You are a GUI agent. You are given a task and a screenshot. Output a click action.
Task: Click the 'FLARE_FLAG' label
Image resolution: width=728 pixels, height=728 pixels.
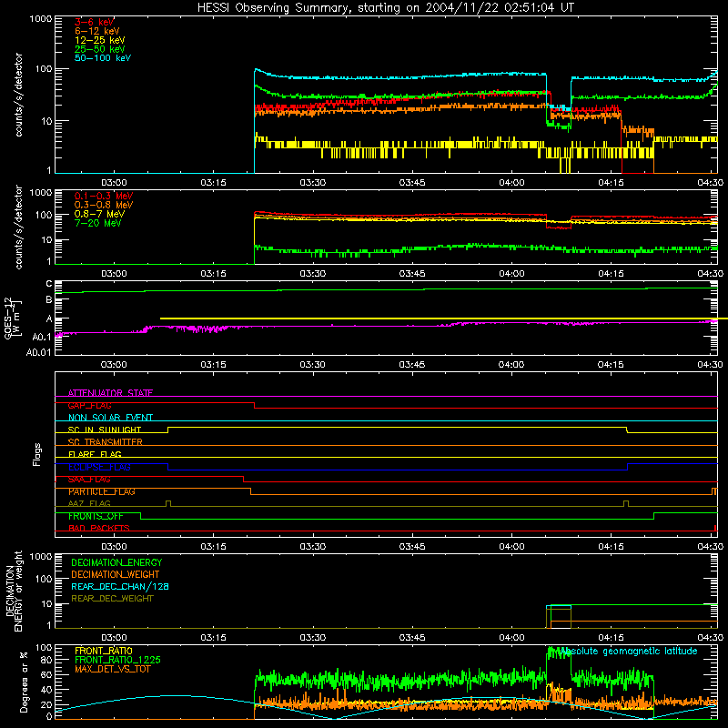(95, 454)
